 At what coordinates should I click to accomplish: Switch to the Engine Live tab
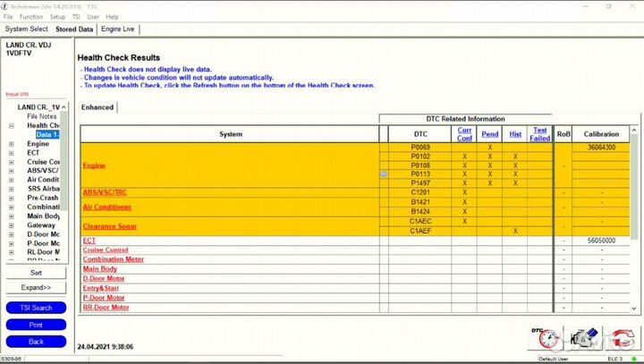tap(118, 29)
